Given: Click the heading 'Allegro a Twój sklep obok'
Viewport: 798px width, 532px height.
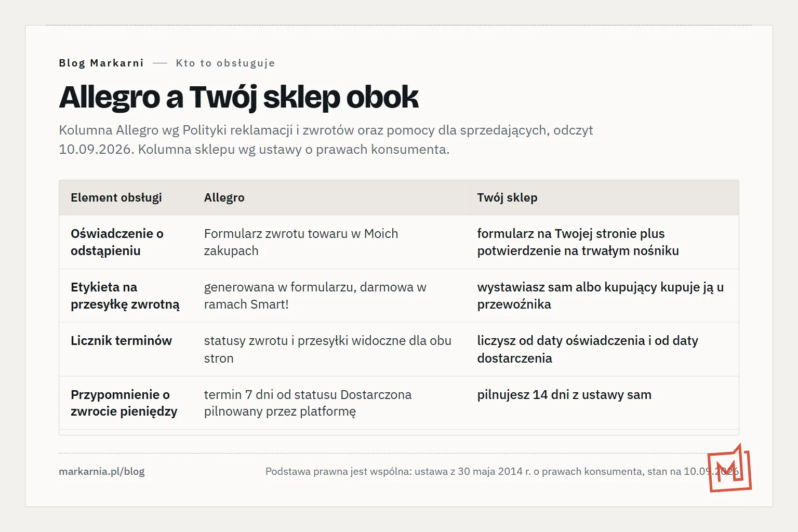Looking at the screenshot, I should [238, 97].
